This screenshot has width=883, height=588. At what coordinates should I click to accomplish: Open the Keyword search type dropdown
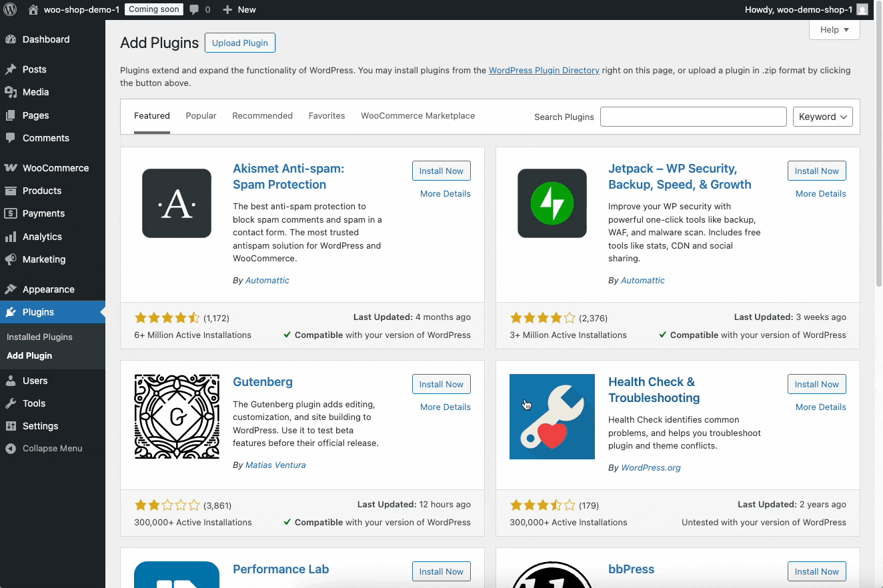(x=822, y=117)
